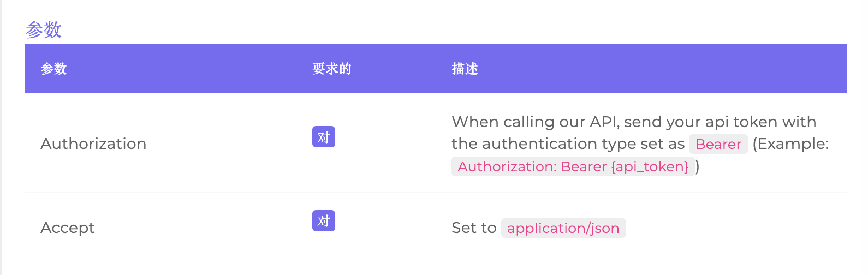This screenshot has height=275, width=868.
Task: Click the 要求的 column header
Action: [x=332, y=69]
